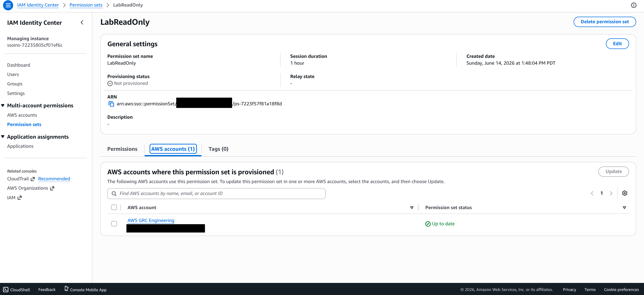Open the hamburger navigation menu

tap(8, 5)
